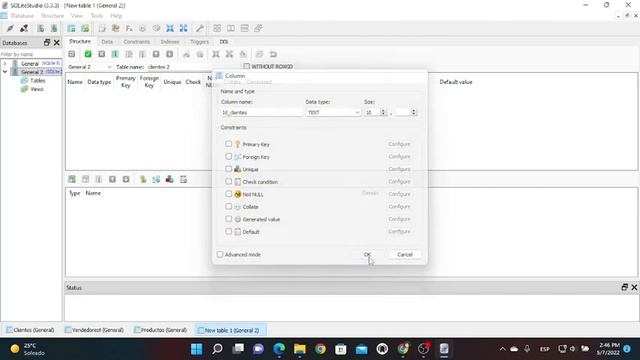The width and height of the screenshot is (640, 360).
Task: Click the red-green unique constraint icon
Action: click(x=169, y=179)
